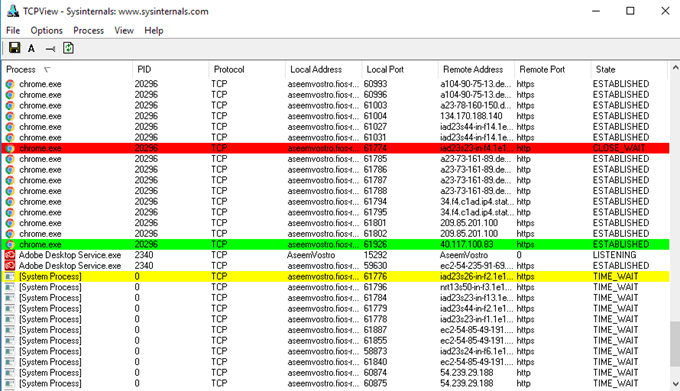Select the LISTENING state cell

pos(615,255)
